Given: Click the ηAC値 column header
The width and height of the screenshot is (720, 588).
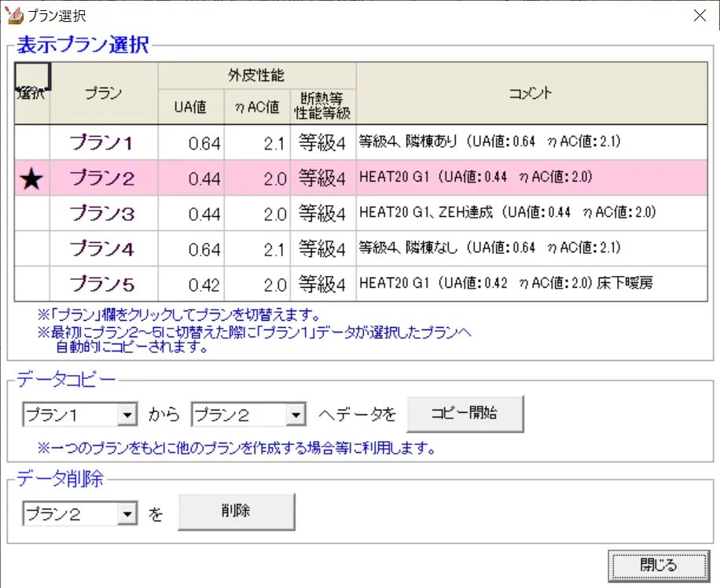Looking at the screenshot, I should pyautogui.click(x=257, y=107).
